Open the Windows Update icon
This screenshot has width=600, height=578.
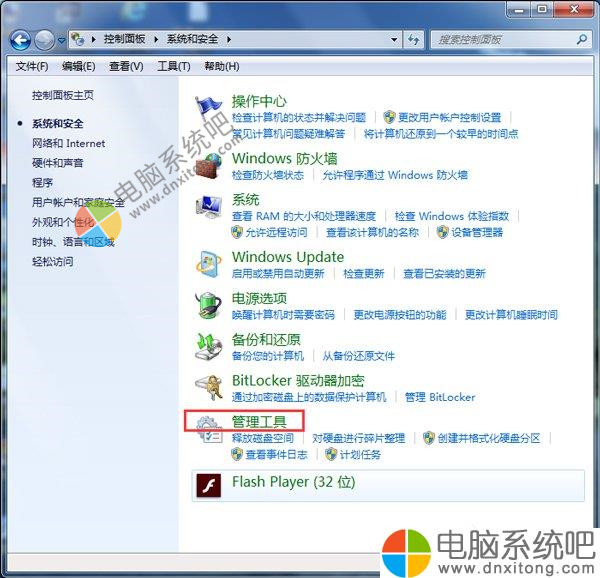[209, 264]
